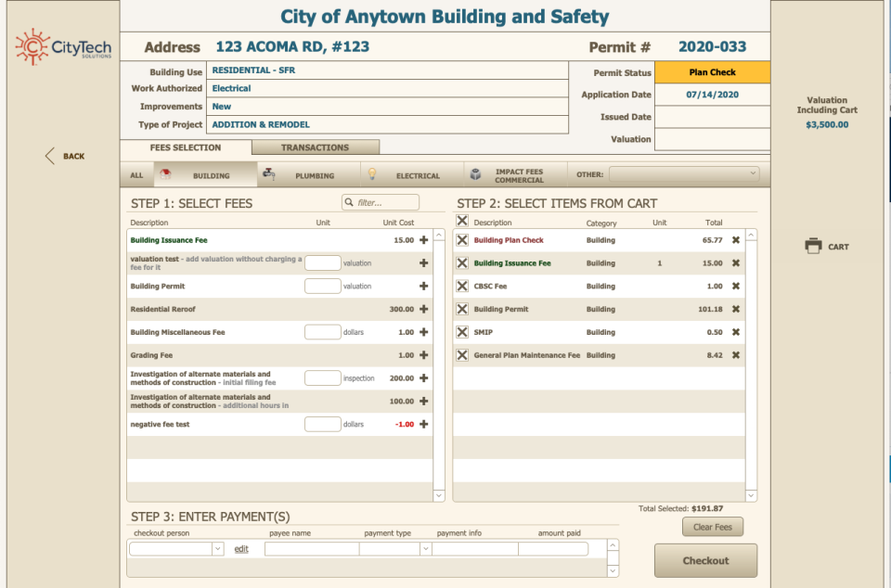Remove SMIP from cart with its X icon
The image size is (891, 588).
[735, 331]
